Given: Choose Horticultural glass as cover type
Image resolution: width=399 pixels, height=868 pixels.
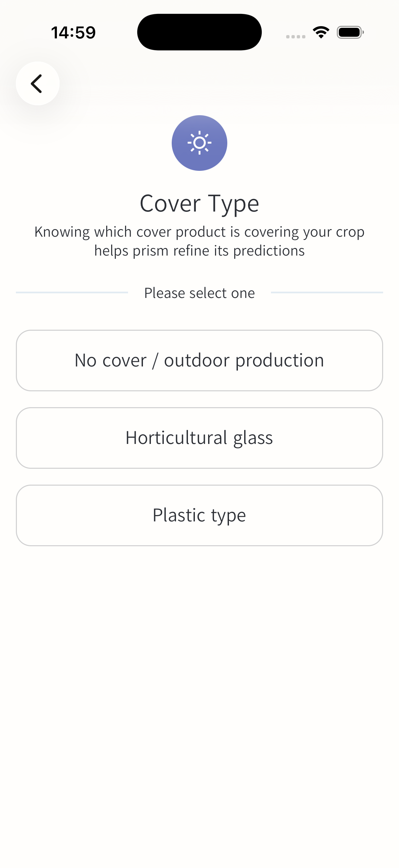Looking at the screenshot, I should (x=199, y=438).
